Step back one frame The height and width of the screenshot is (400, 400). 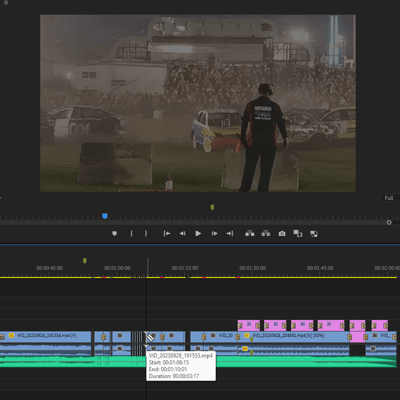point(182,234)
